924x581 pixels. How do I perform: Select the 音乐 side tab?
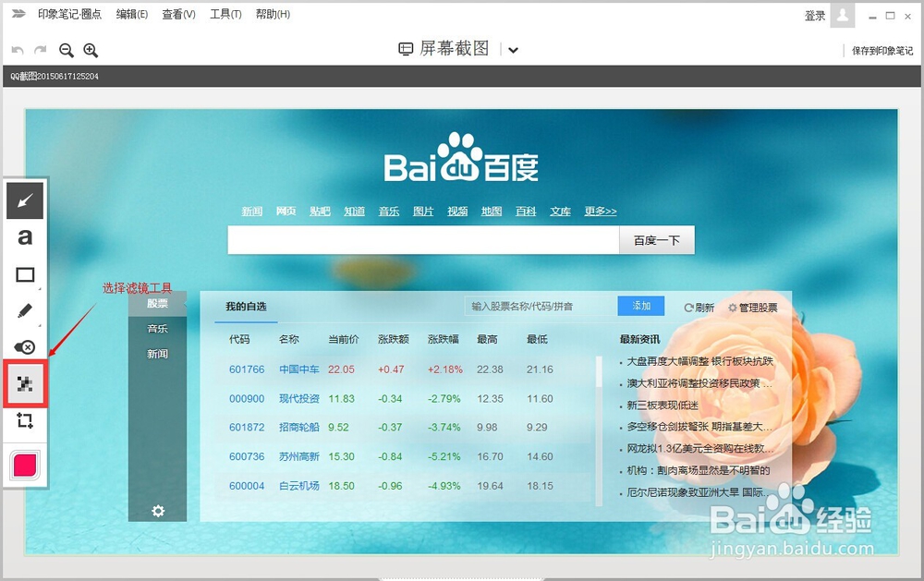[x=157, y=329]
